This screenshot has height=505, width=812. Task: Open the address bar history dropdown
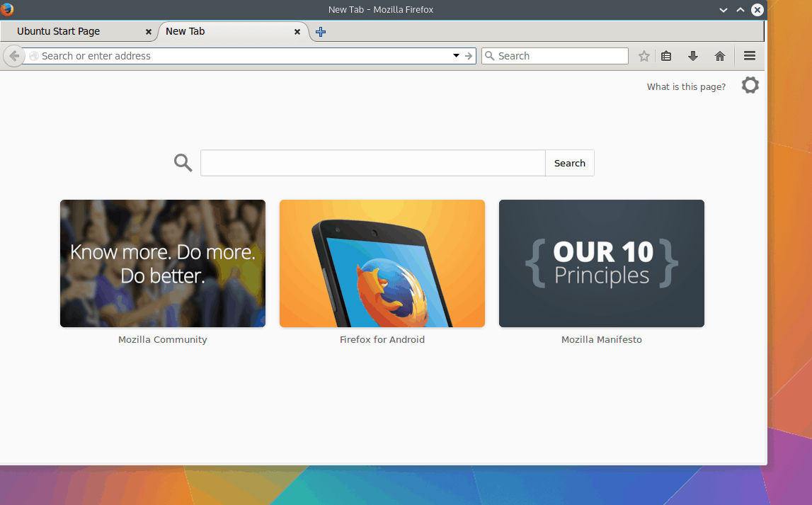click(x=456, y=56)
